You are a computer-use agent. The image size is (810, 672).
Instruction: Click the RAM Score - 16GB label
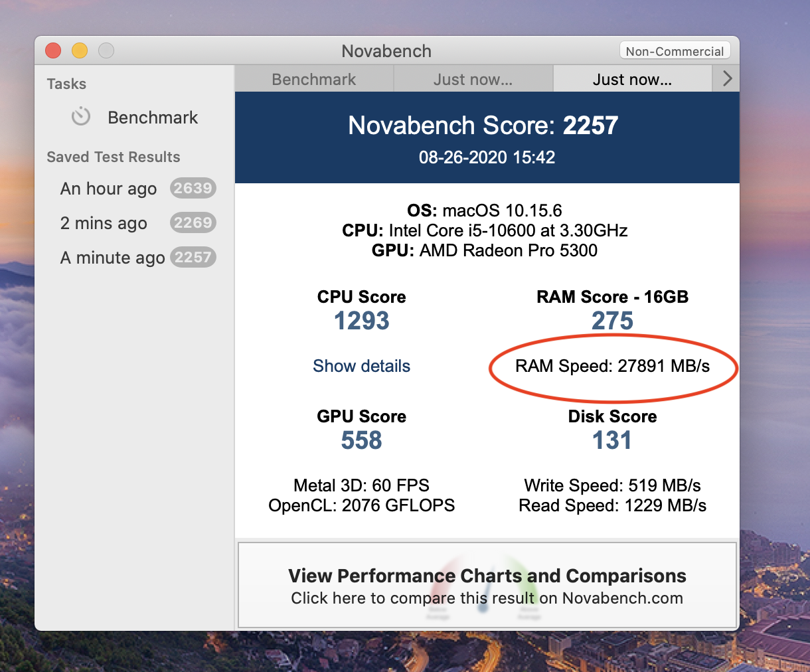pyautogui.click(x=612, y=297)
